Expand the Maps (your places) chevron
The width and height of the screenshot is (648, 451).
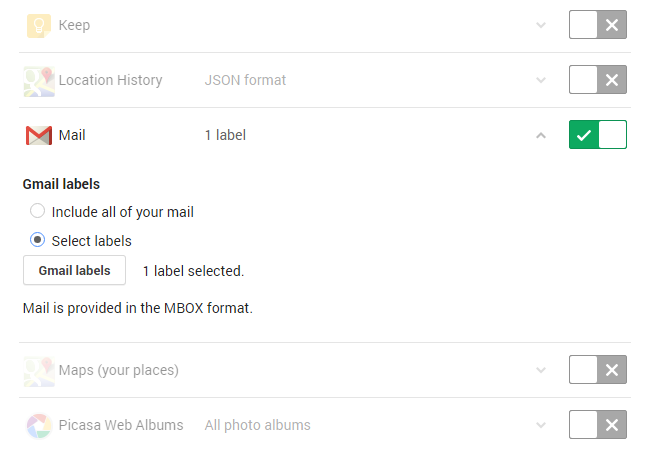pos(541,370)
